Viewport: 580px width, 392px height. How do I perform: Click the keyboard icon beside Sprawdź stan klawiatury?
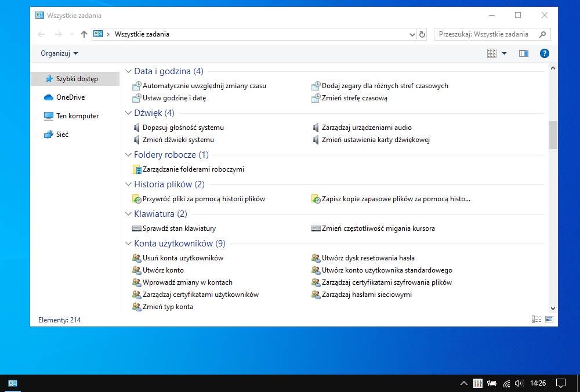(x=136, y=228)
